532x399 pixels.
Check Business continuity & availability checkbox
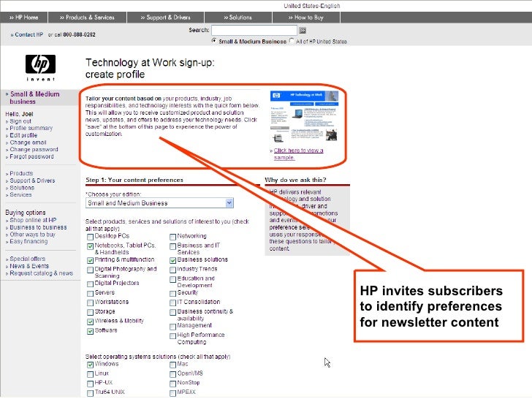(172, 312)
